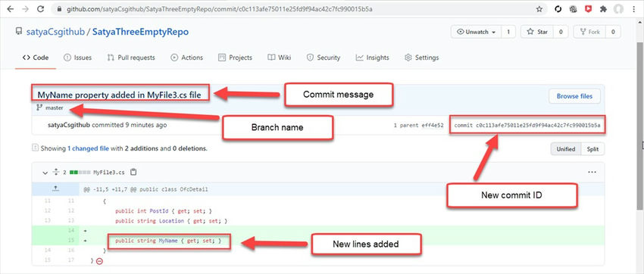Fork this repository

tap(589, 32)
